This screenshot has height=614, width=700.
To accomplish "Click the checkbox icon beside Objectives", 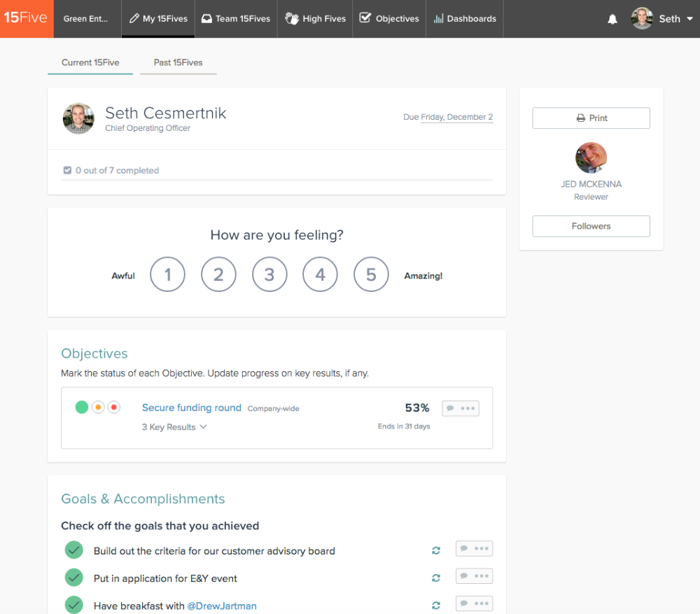I will tap(365, 18).
